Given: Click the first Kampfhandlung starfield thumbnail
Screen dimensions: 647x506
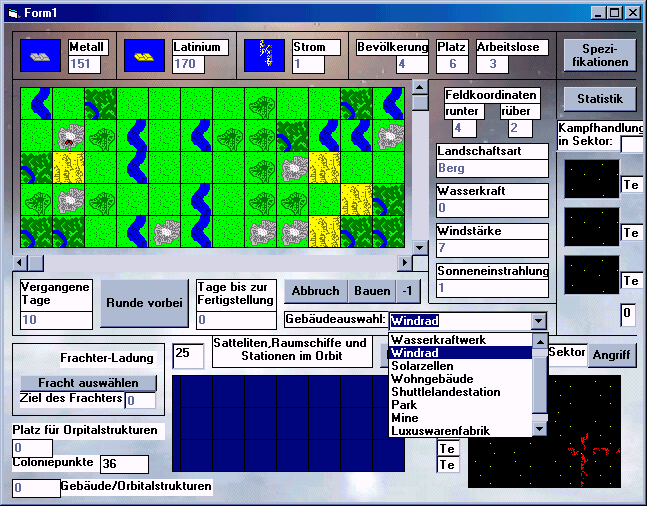Looking at the screenshot, I should click(x=590, y=179).
